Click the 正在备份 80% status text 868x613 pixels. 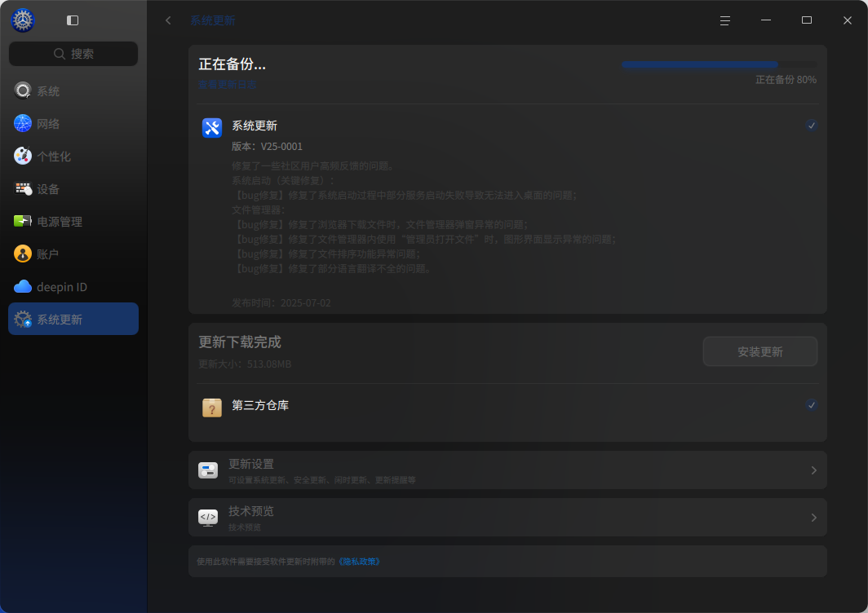pyautogui.click(x=786, y=80)
